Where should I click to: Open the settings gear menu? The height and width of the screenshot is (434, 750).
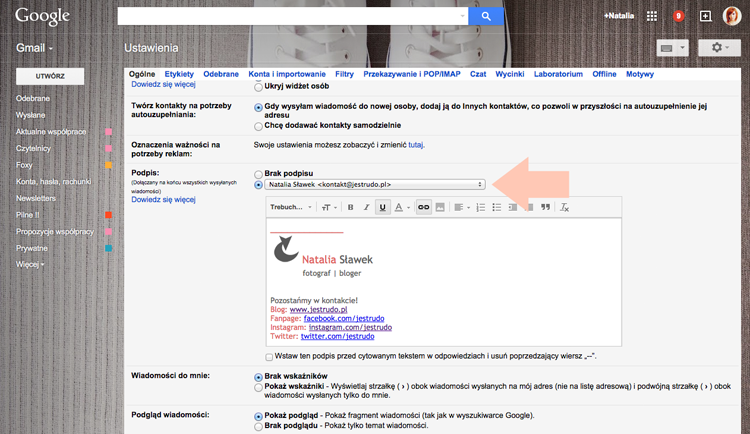(719, 48)
